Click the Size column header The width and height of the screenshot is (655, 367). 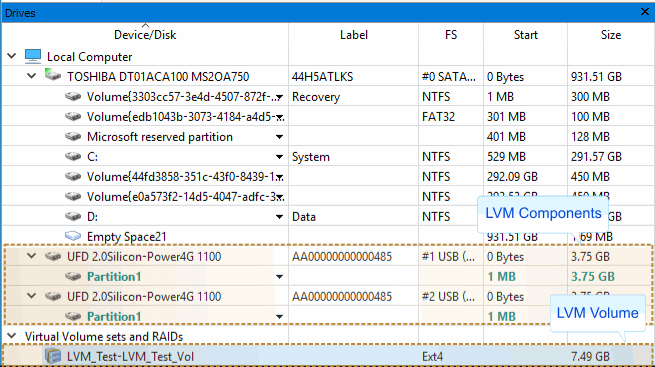[611, 35]
